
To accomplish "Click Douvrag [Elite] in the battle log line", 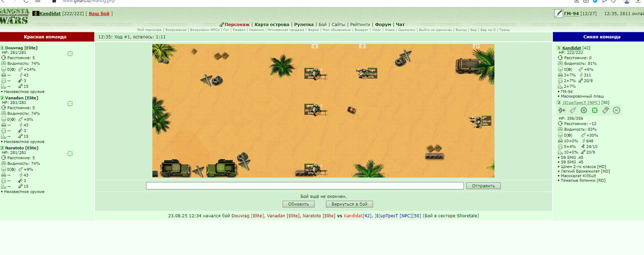I will click(x=248, y=216).
